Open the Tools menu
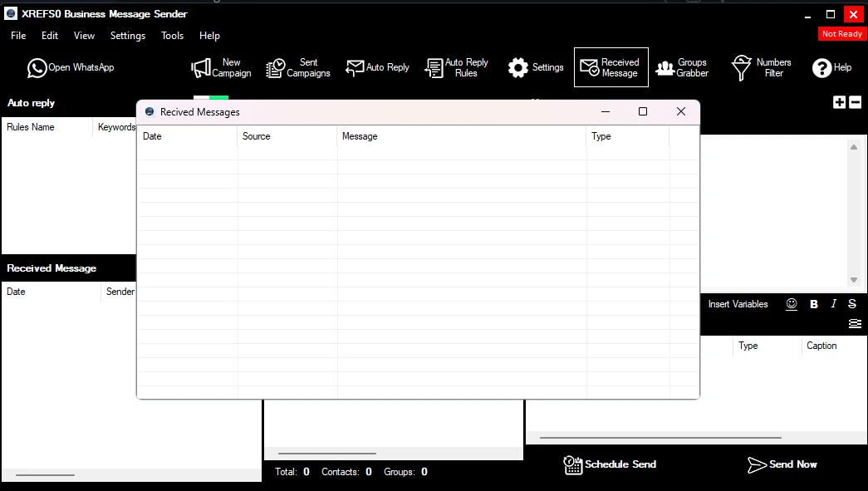868x491 pixels. coord(172,36)
